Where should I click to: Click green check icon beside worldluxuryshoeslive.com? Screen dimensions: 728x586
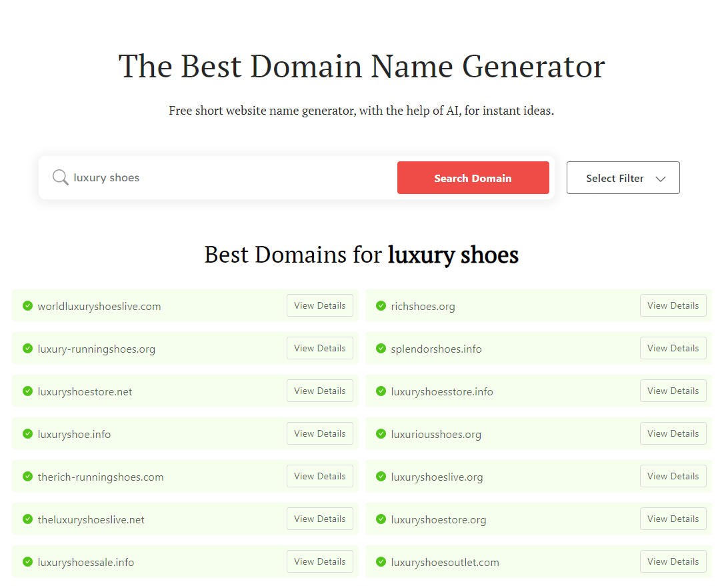(28, 305)
